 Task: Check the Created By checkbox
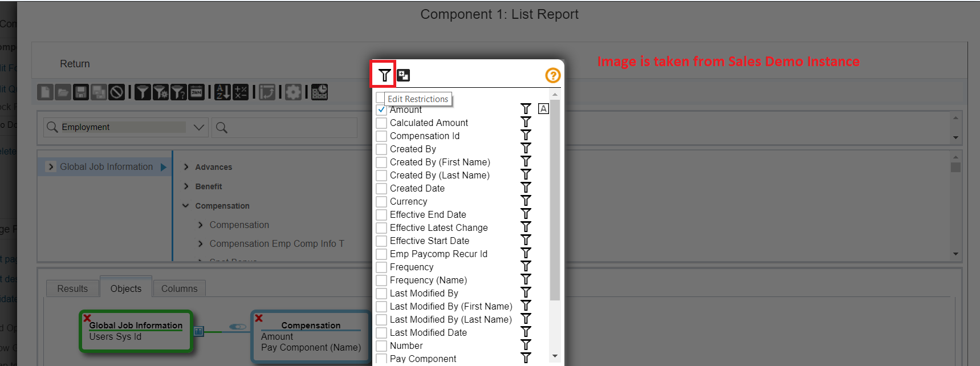coord(381,149)
